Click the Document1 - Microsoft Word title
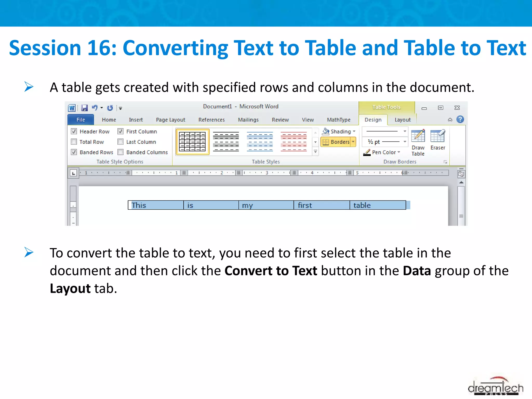This screenshot has height=399, width=532. [241, 107]
